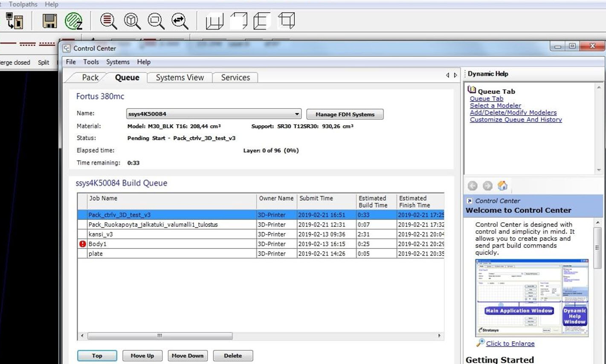606x364 pixels.
Task: Click the Split command in Insight
Action: (43, 62)
